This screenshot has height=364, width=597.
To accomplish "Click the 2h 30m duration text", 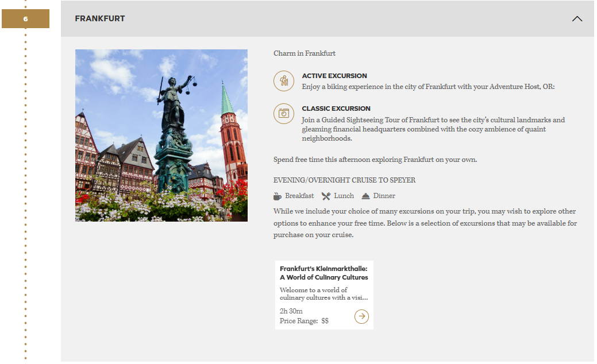I will pos(291,311).
